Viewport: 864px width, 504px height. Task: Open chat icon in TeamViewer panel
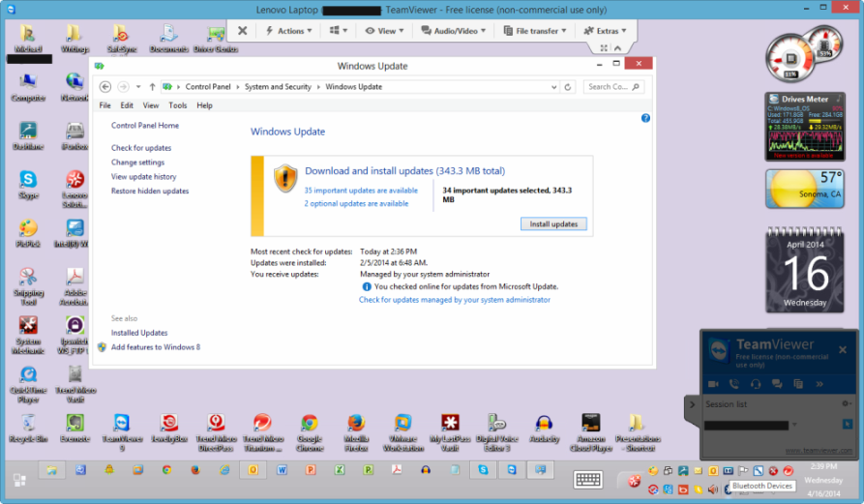click(777, 384)
